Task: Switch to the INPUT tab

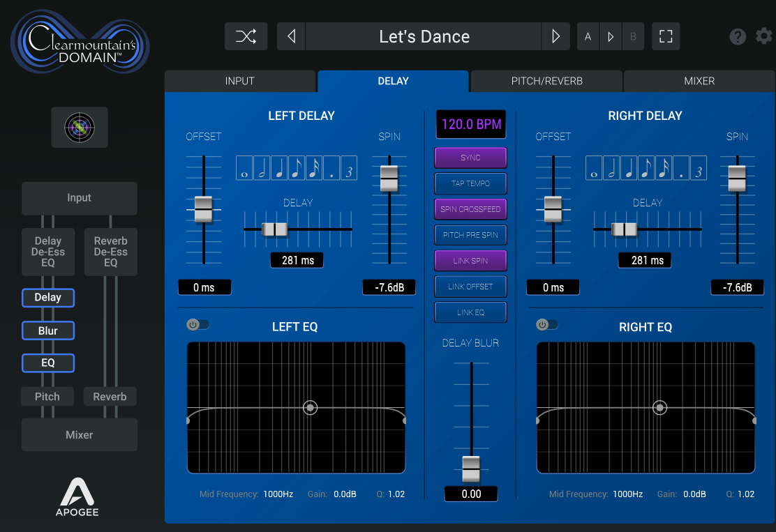Action: 240,81
